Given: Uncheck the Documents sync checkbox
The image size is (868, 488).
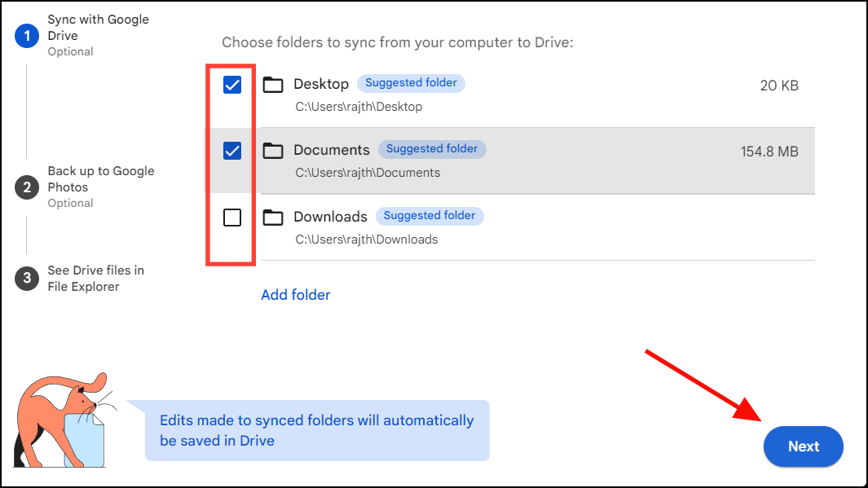Looking at the screenshot, I should (231, 150).
